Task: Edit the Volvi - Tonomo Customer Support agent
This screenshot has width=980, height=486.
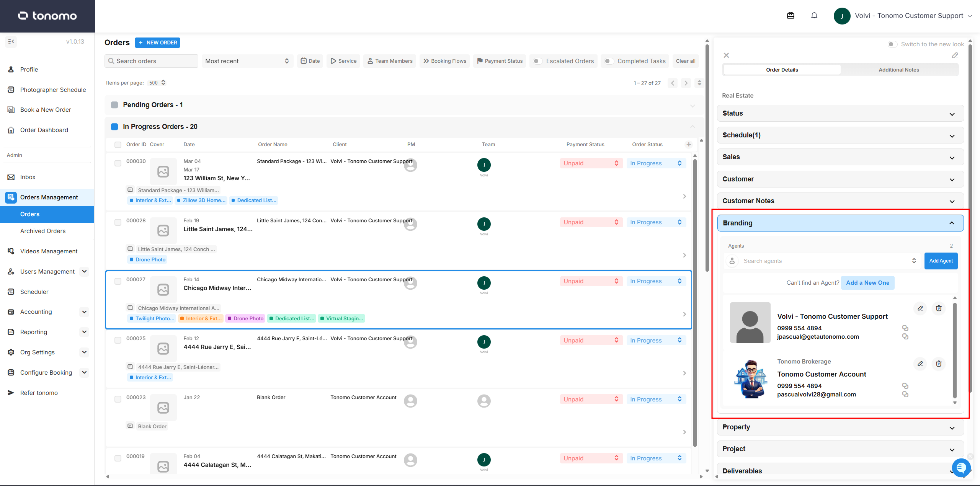Action: (920, 308)
